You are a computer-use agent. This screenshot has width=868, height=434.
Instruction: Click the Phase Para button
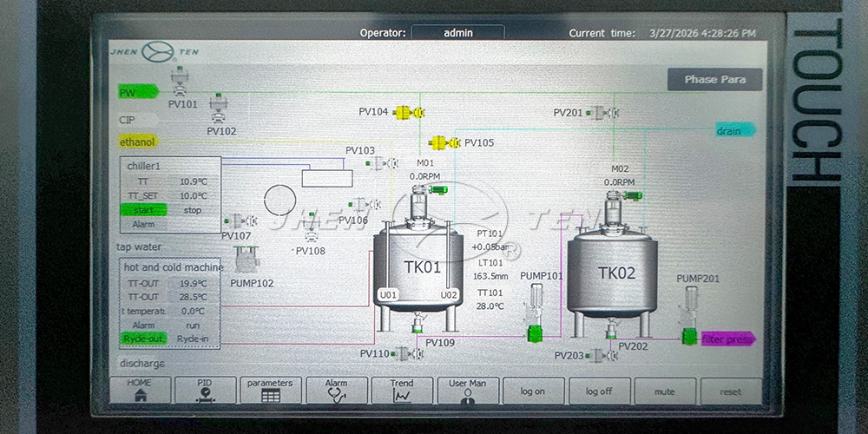click(x=713, y=79)
